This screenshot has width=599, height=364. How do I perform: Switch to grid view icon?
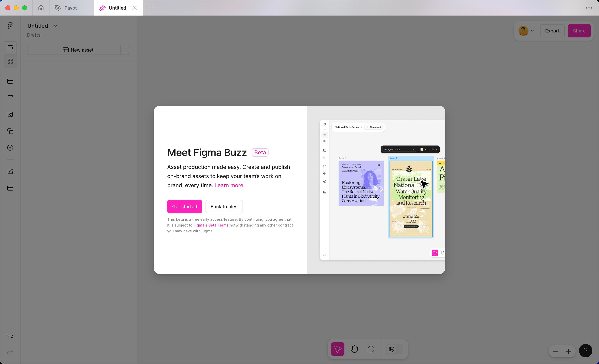[10, 61]
